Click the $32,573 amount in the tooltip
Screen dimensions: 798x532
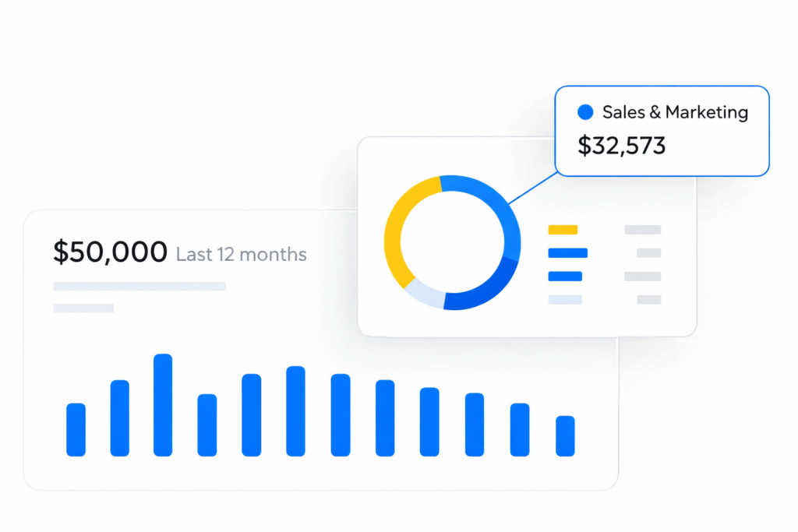pyautogui.click(x=621, y=146)
